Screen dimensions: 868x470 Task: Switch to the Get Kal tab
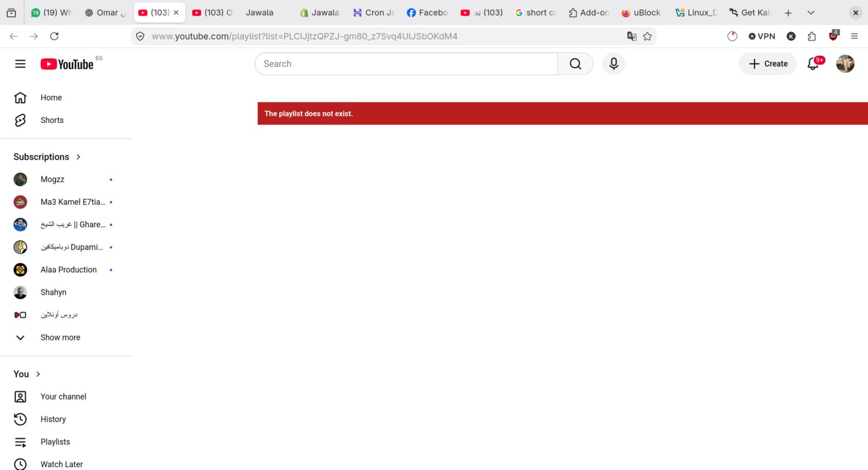(x=750, y=12)
